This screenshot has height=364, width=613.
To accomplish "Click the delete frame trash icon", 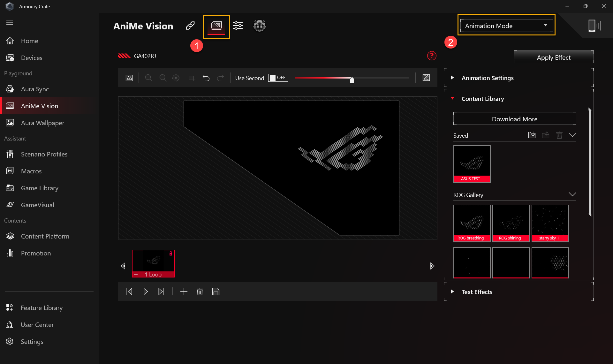I will point(200,292).
